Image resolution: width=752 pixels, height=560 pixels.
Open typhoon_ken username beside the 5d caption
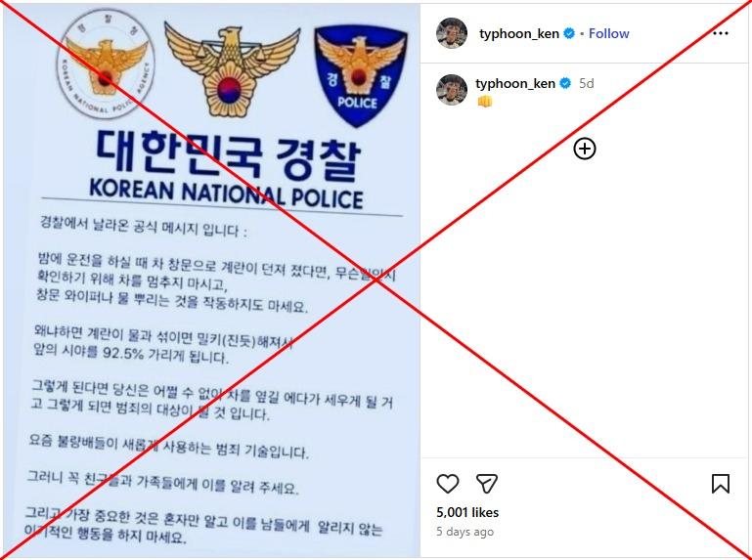(x=515, y=83)
